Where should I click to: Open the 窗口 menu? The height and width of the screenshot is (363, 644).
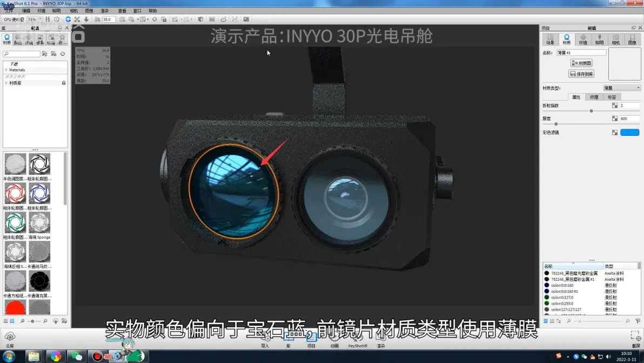(x=137, y=11)
